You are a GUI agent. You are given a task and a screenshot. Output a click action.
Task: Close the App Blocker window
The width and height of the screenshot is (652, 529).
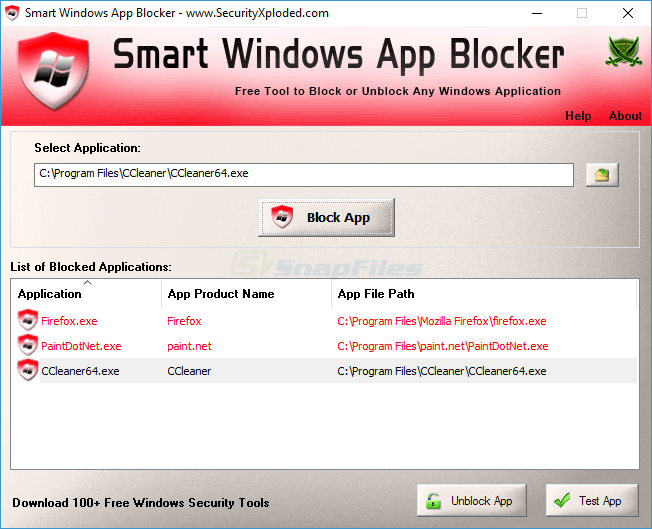click(x=627, y=13)
